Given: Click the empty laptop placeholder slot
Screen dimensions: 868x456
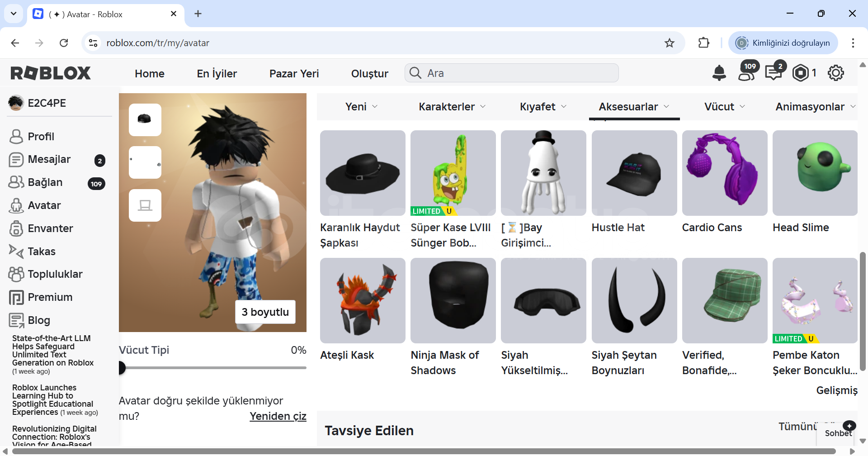Looking at the screenshot, I should pos(145,205).
